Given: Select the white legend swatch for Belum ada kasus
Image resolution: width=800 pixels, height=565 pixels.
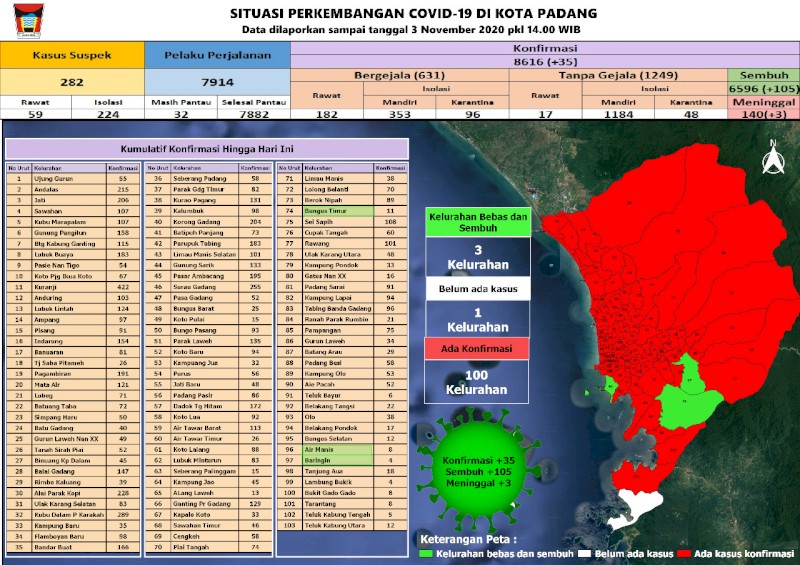Looking at the screenshot, I should 585,554.
